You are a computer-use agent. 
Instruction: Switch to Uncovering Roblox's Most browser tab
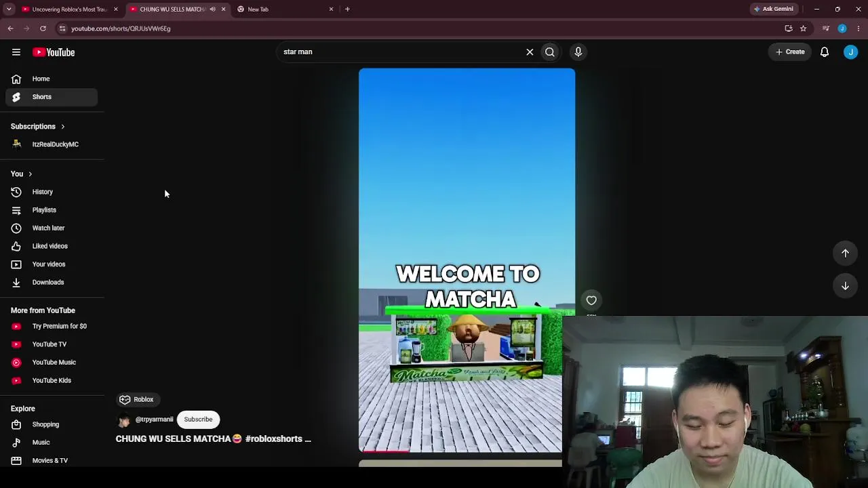[69, 9]
